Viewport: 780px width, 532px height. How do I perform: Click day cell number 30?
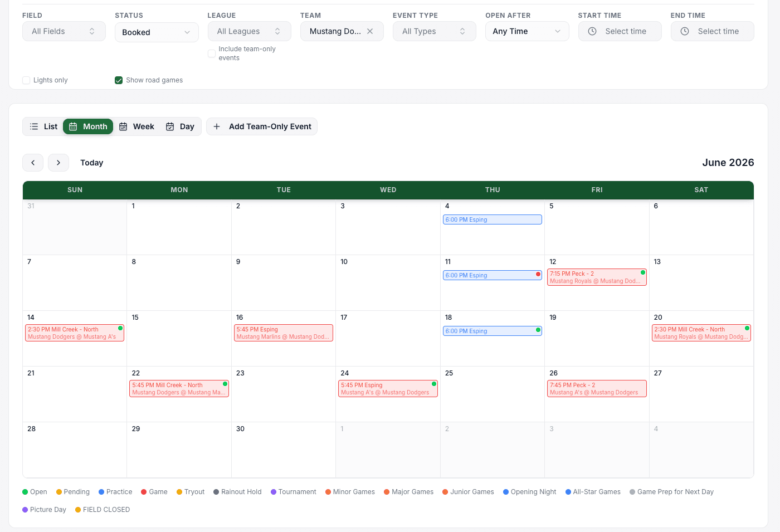240,429
